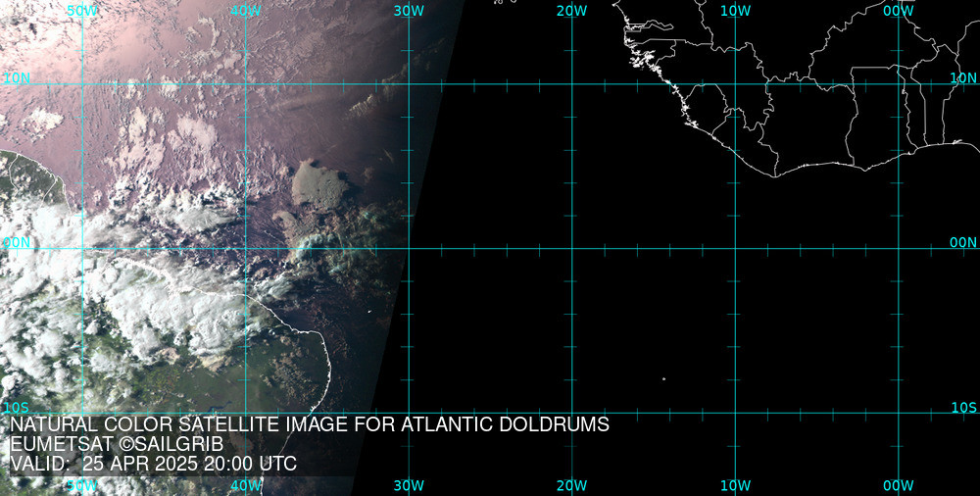Image resolution: width=980 pixels, height=496 pixels.
Task: Click the 50W longitude label on the top edge
Action: (82, 11)
